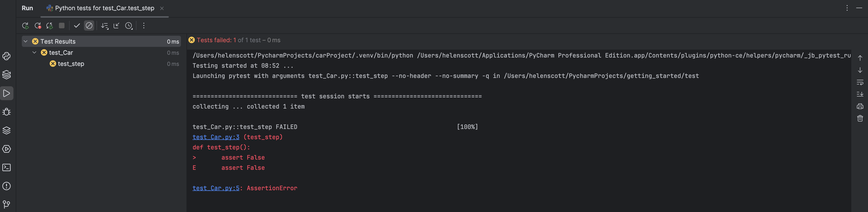Open the test run History clock icon
The height and width of the screenshot is (212, 868).
[129, 26]
